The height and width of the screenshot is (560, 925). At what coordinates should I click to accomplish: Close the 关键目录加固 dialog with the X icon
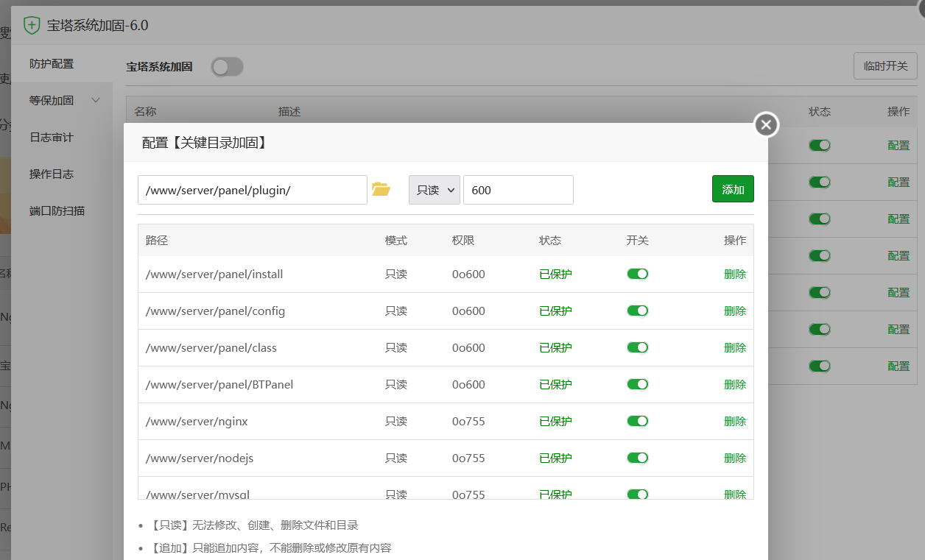pyautogui.click(x=766, y=125)
